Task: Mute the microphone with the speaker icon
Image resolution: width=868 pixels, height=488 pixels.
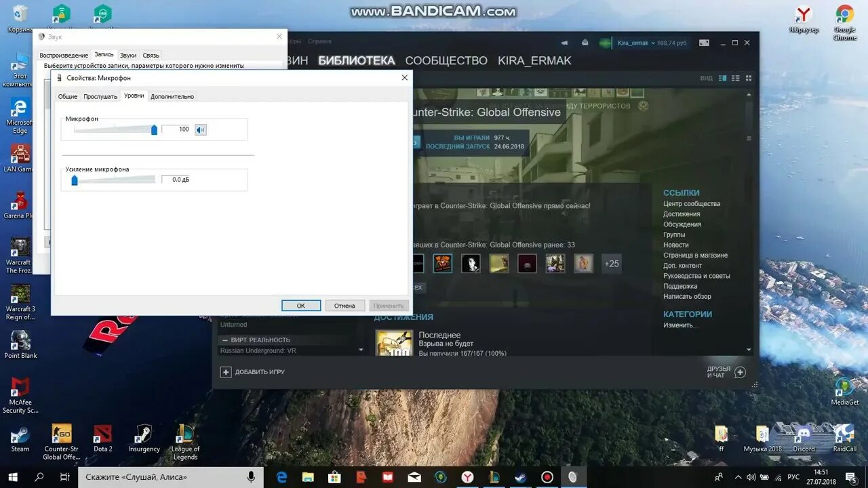Action: point(201,129)
